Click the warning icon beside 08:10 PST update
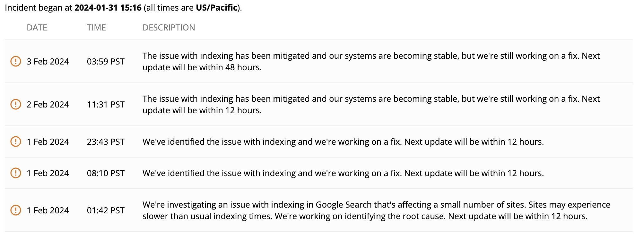 tap(16, 173)
